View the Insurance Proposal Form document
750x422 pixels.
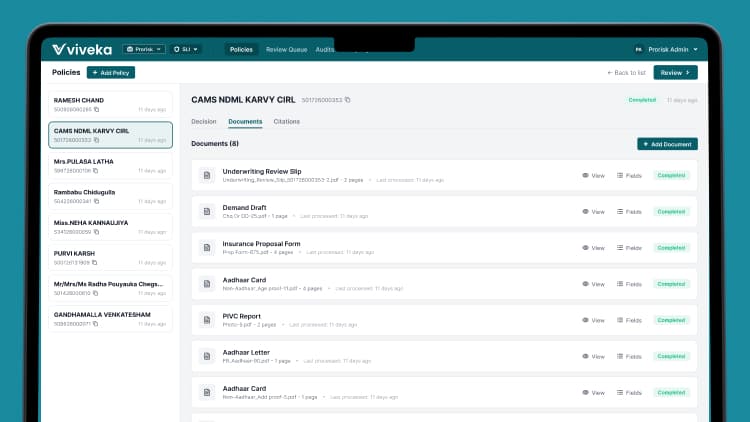593,248
